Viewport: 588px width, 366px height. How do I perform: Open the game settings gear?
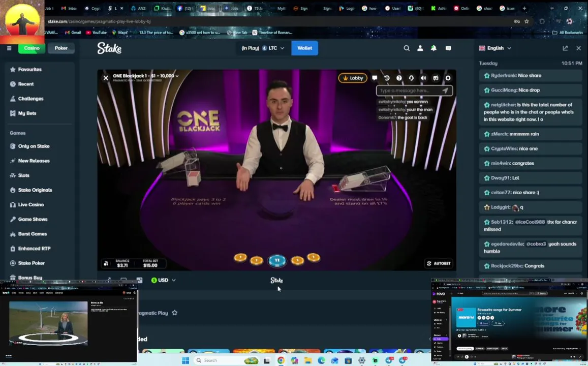coord(448,78)
